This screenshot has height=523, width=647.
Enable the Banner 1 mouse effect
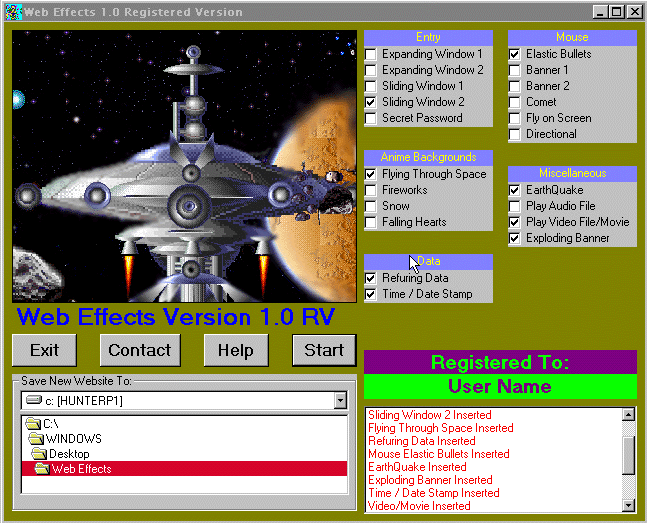pos(514,70)
